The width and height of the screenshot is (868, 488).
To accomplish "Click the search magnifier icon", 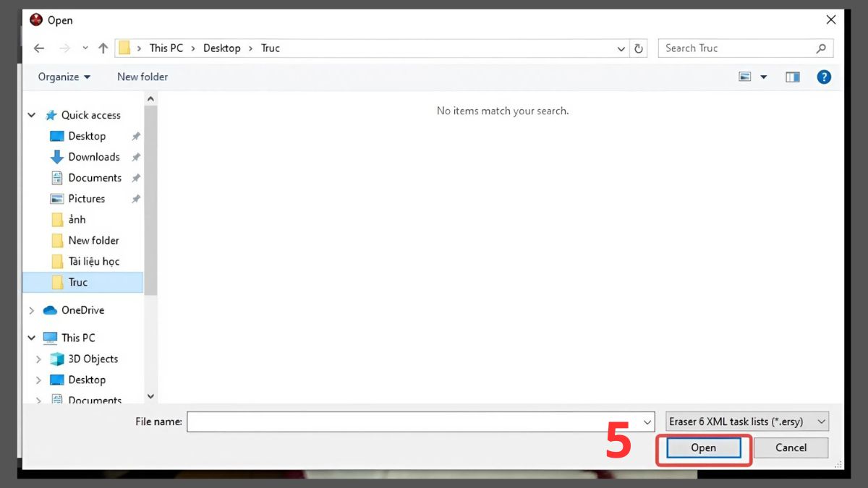I will (x=820, y=48).
